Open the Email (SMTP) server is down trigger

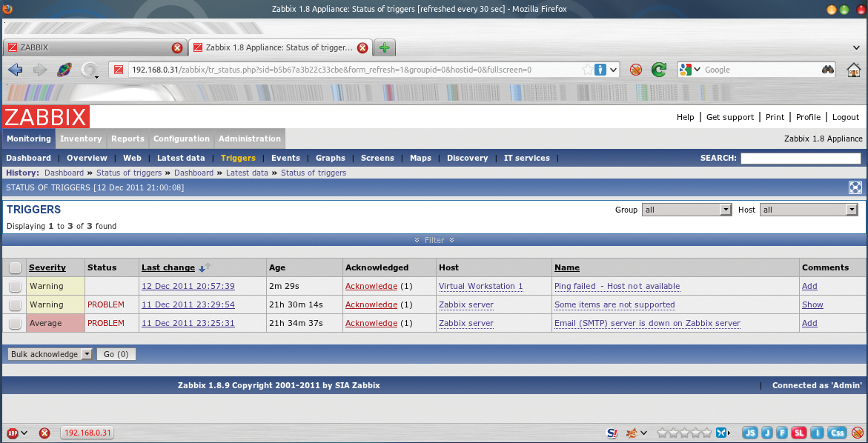(x=647, y=324)
